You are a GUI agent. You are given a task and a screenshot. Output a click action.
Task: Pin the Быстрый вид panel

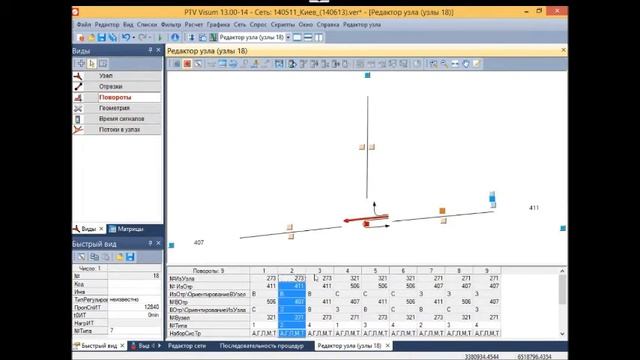pyautogui.click(x=150, y=243)
